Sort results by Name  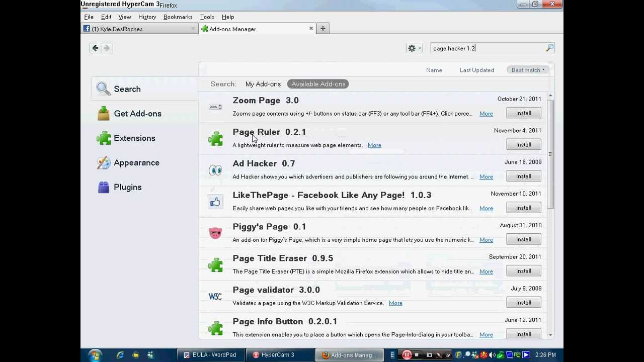[434, 70]
